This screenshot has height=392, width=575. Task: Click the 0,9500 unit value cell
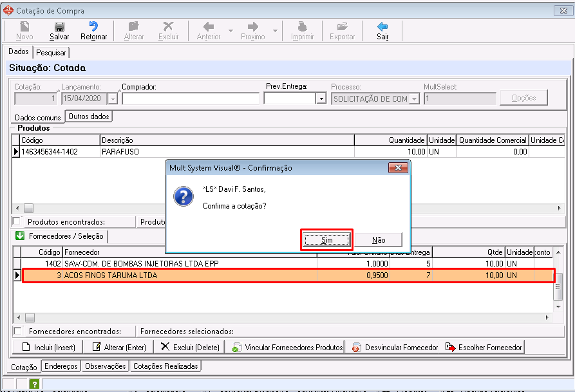point(353,275)
